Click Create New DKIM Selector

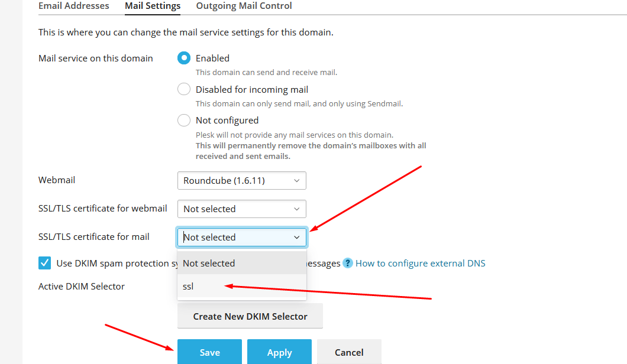[x=250, y=316]
